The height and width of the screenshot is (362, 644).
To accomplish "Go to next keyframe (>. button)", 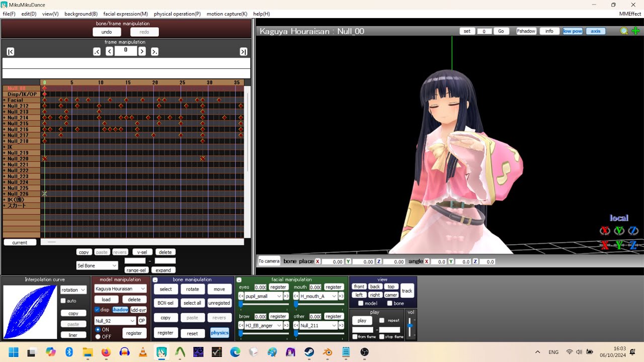I will pyautogui.click(x=154, y=51).
